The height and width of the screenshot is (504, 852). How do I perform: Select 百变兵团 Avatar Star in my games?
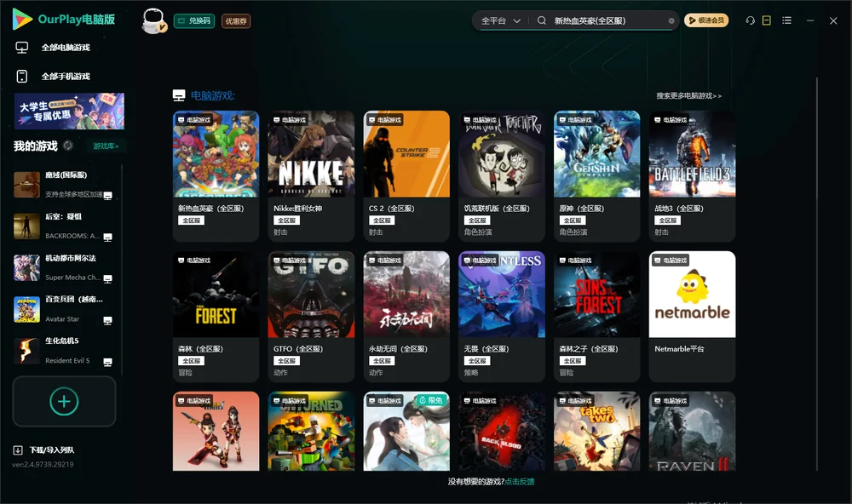[64, 309]
